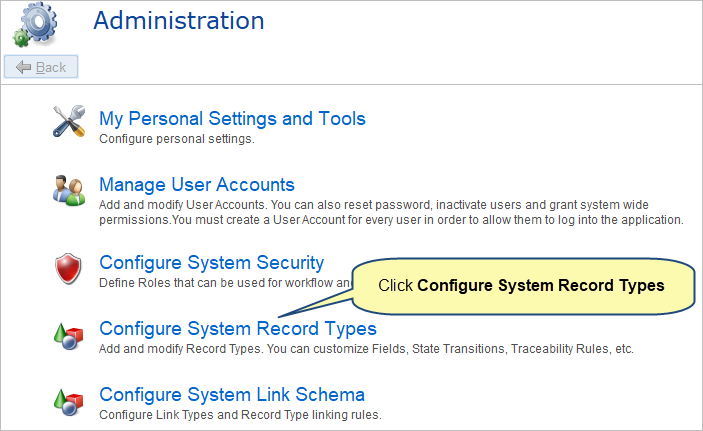Click the 'Define Roles' description text
The image size is (703, 431).
[x=224, y=283]
